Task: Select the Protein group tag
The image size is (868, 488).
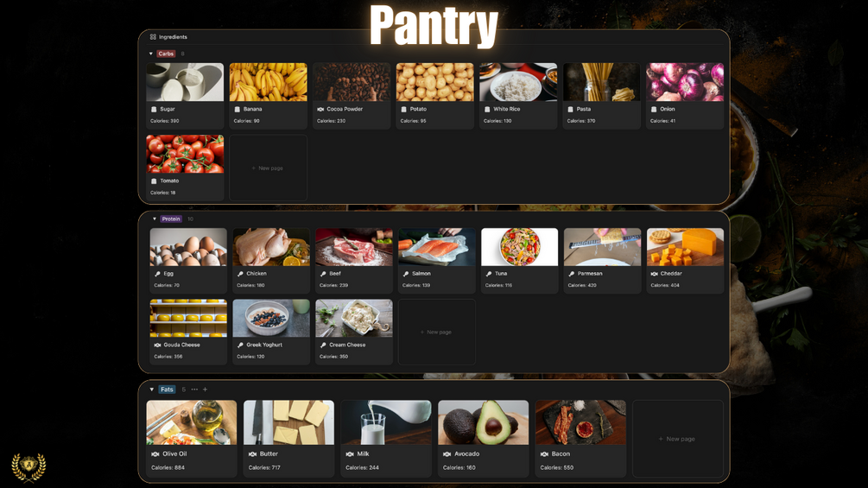Action: pyautogui.click(x=171, y=219)
